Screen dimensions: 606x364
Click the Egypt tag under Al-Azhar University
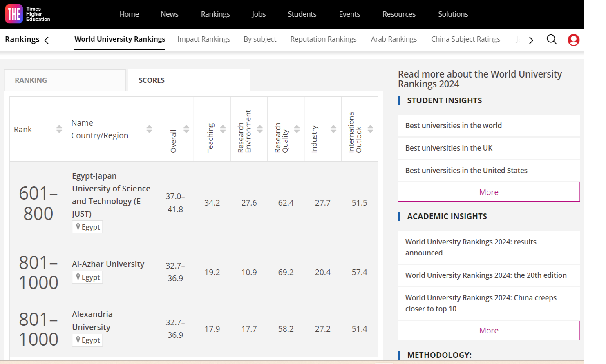(87, 277)
